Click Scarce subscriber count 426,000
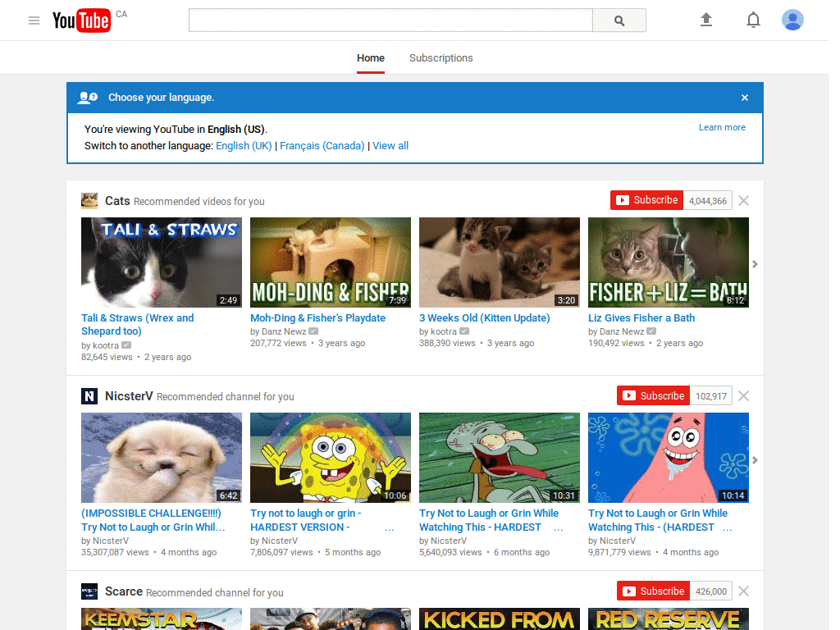Image resolution: width=840 pixels, height=630 pixels. 711,591
